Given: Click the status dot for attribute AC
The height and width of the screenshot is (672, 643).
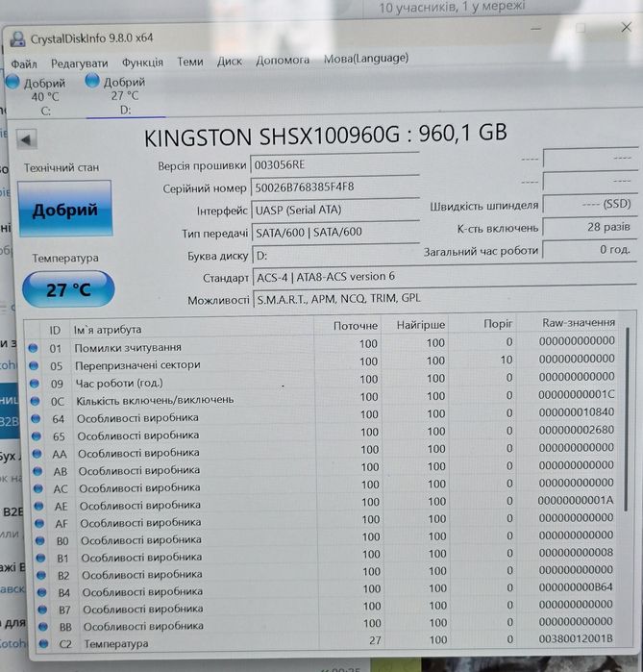Looking at the screenshot, I should point(38,488).
